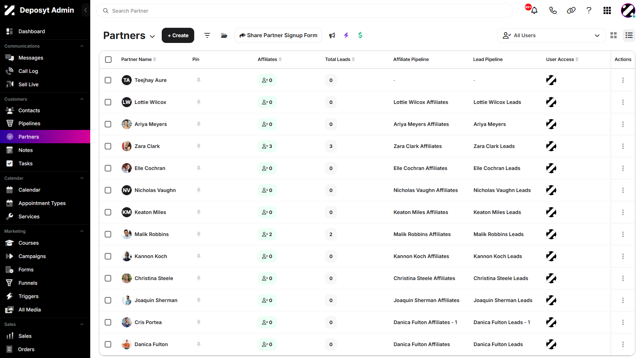The width and height of the screenshot is (644, 358).
Task: Check the Ariya Meyers row checkbox
Action: (108, 124)
